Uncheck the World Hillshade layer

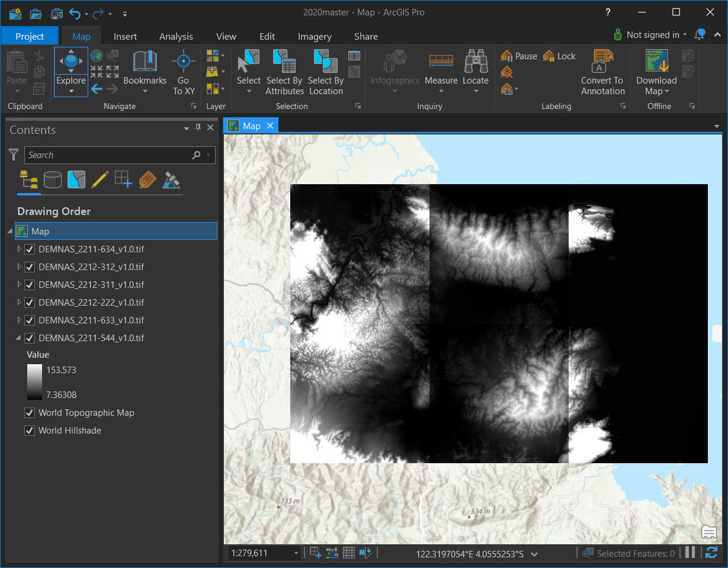click(x=30, y=431)
